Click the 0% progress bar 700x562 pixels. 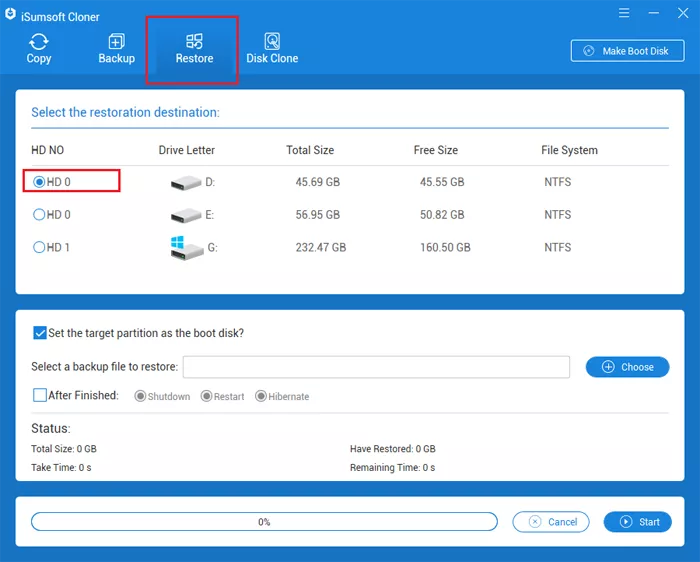click(264, 521)
